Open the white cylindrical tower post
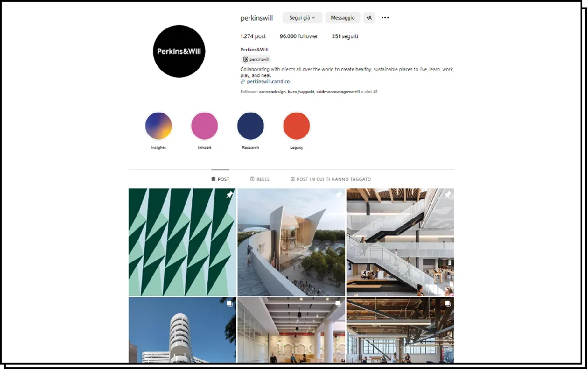588x369 pixels. 182,330
